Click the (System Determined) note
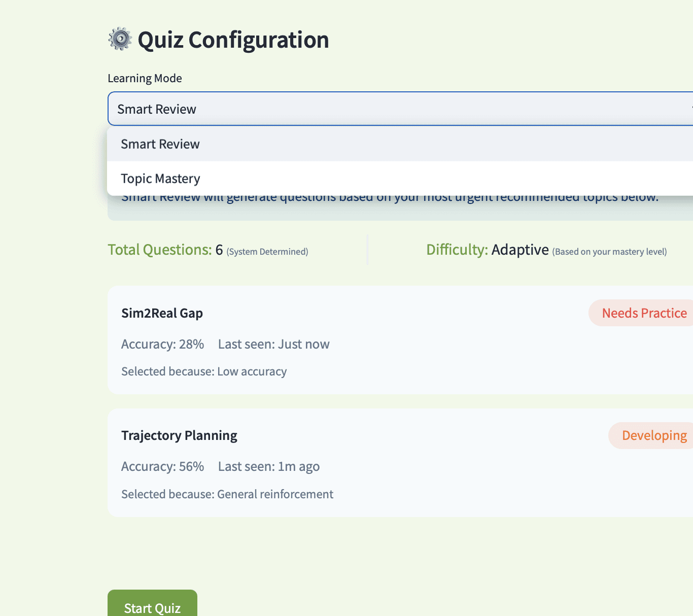The width and height of the screenshot is (693, 616). click(267, 252)
